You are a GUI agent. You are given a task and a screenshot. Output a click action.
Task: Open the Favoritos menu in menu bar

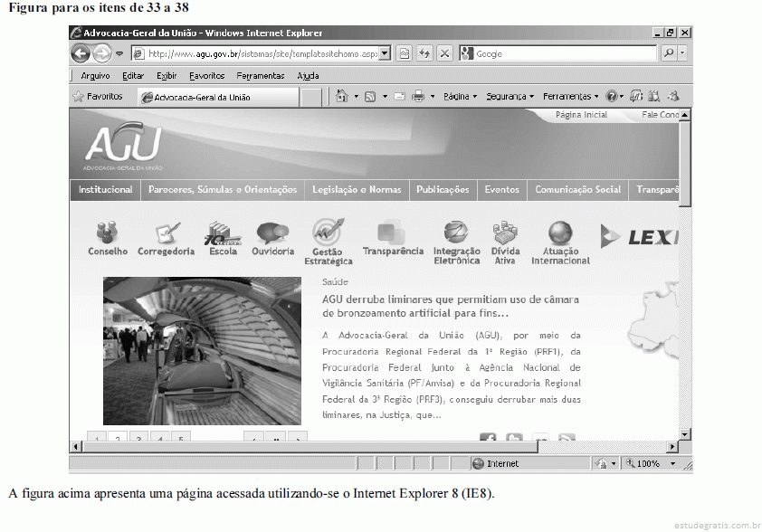click(x=207, y=76)
